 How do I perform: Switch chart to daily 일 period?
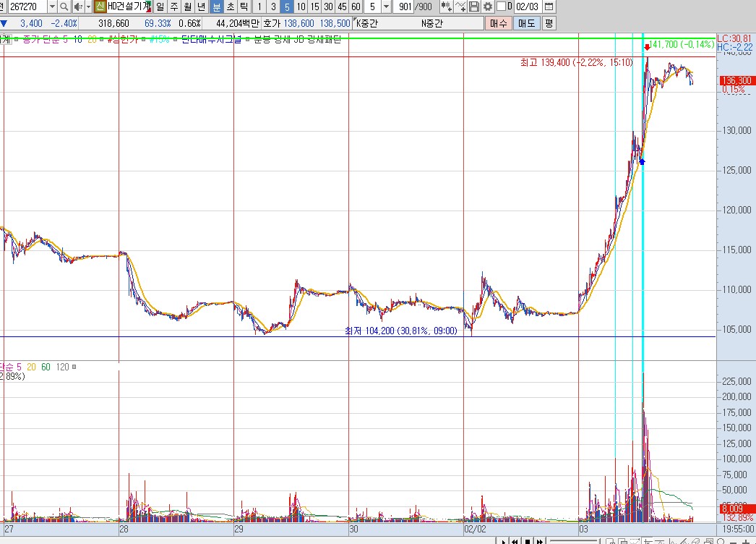[160, 7]
